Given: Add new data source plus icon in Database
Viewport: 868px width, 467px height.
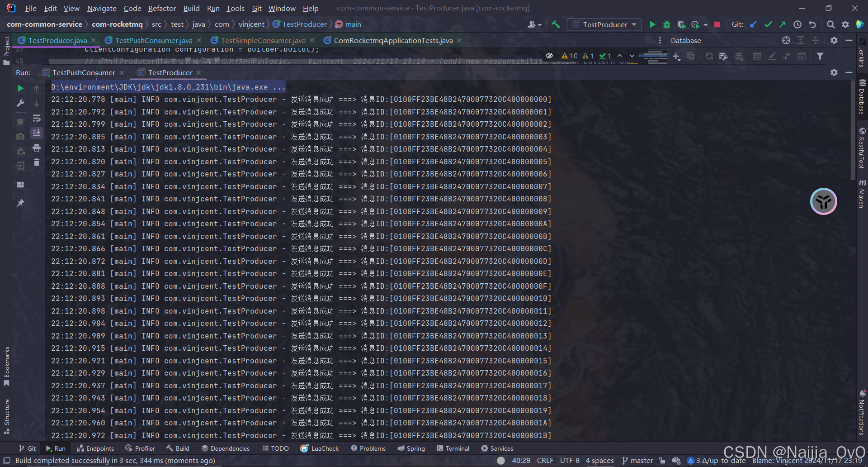Looking at the screenshot, I should [x=676, y=56].
